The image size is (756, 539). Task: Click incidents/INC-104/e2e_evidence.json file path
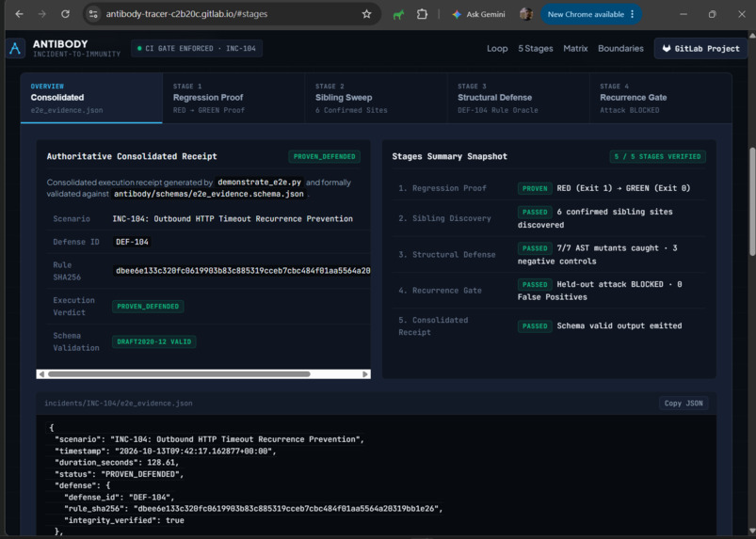[x=119, y=404]
